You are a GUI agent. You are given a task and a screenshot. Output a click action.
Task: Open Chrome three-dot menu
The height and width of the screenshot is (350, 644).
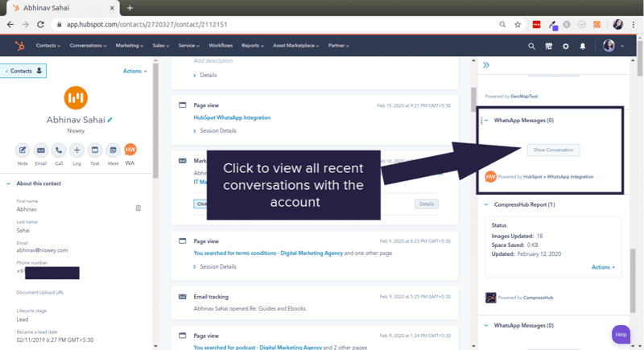pyautogui.click(x=634, y=25)
